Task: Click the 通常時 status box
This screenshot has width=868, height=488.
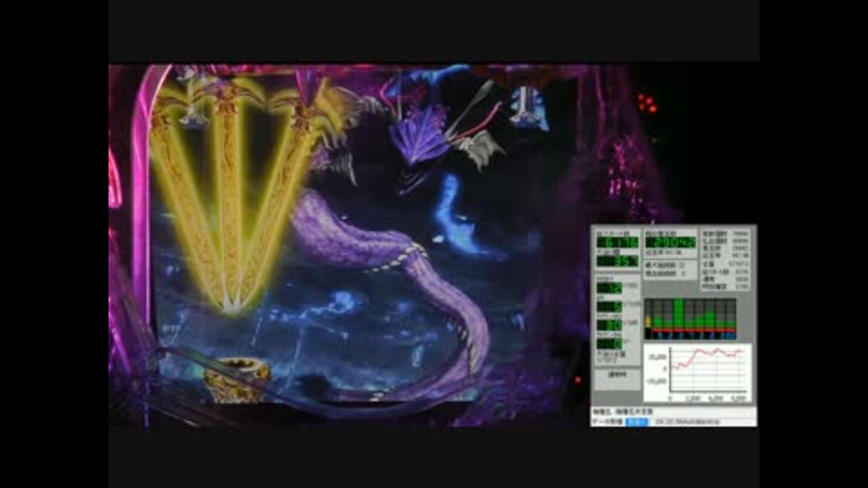Action: tap(618, 378)
